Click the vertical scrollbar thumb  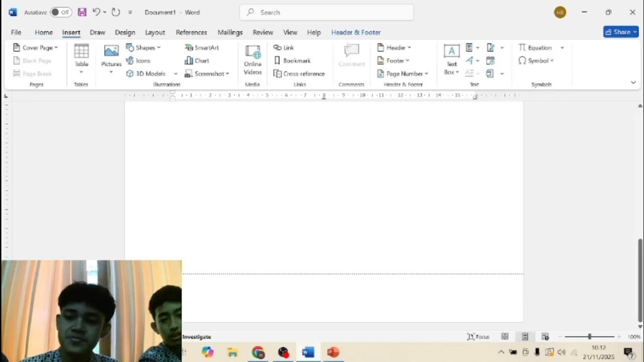tap(640, 280)
